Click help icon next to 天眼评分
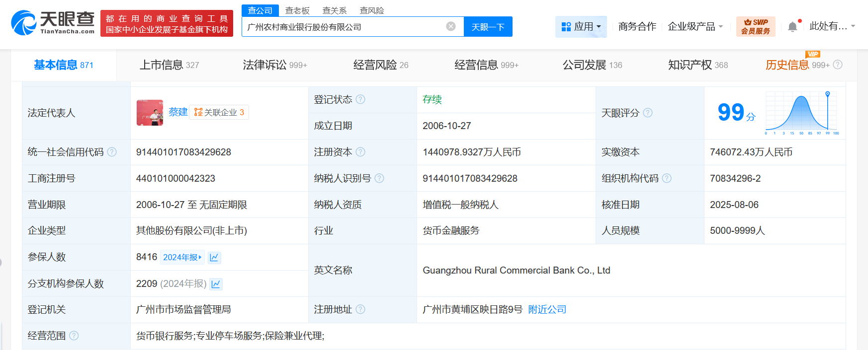 click(x=648, y=113)
